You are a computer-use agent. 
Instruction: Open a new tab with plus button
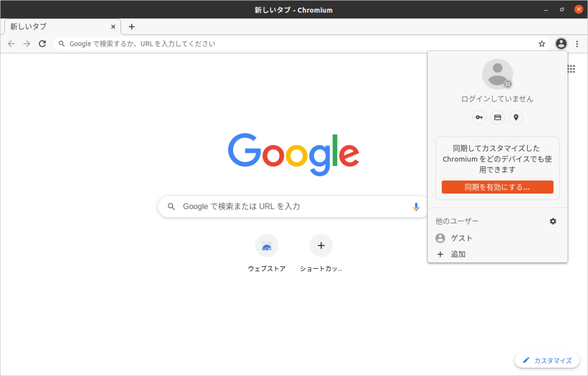131,27
